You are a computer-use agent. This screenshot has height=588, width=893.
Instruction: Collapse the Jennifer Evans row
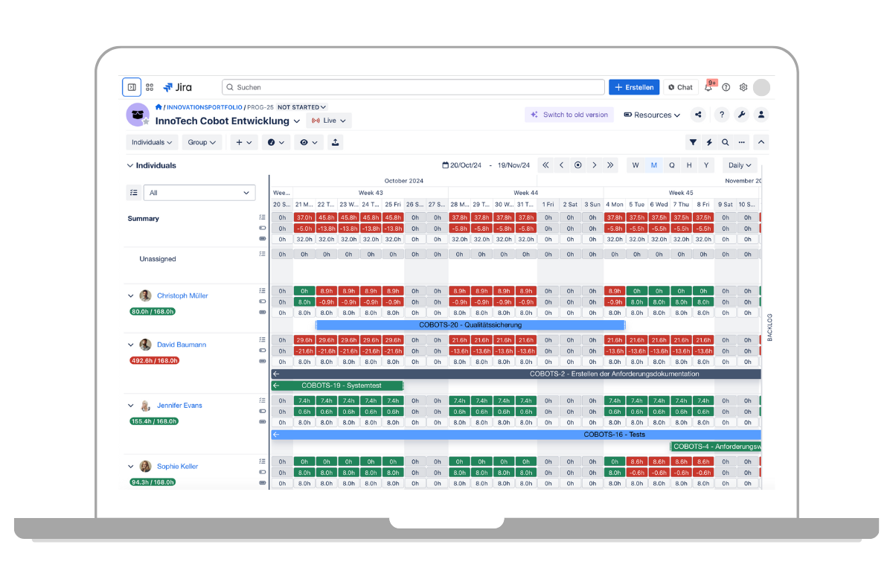(131, 406)
